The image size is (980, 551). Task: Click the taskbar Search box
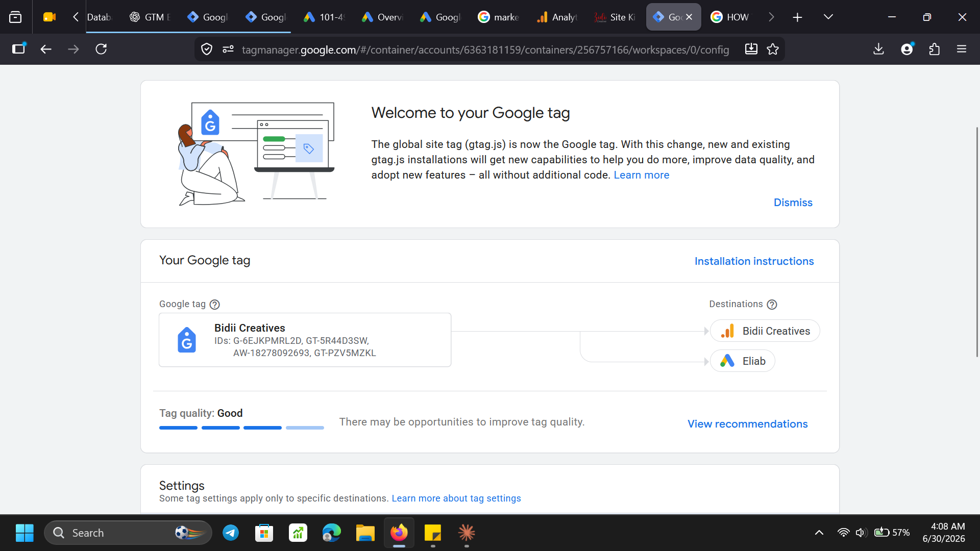128,533
